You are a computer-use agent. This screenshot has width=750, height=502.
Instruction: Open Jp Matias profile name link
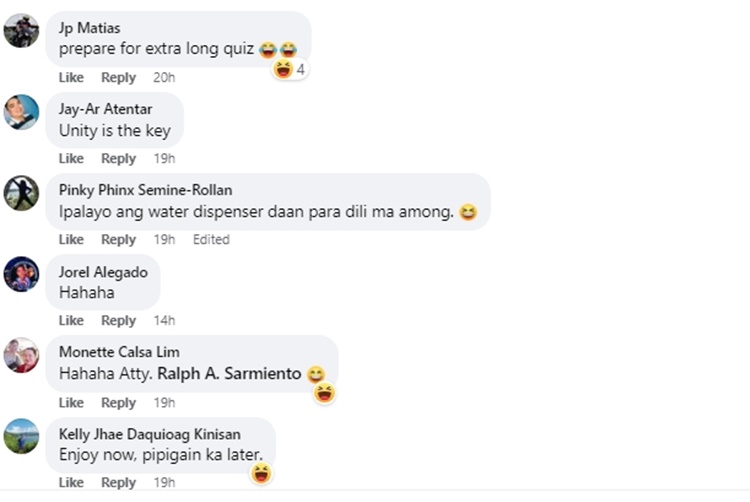(x=89, y=28)
